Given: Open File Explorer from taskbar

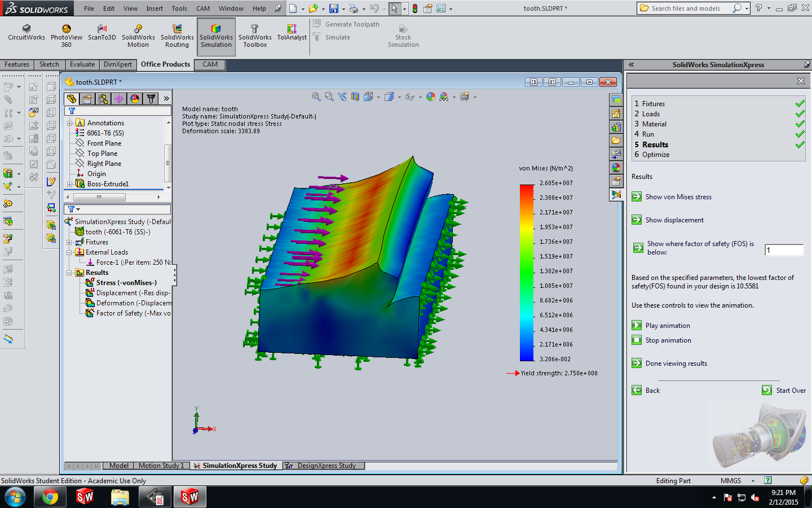Looking at the screenshot, I should click(x=120, y=497).
